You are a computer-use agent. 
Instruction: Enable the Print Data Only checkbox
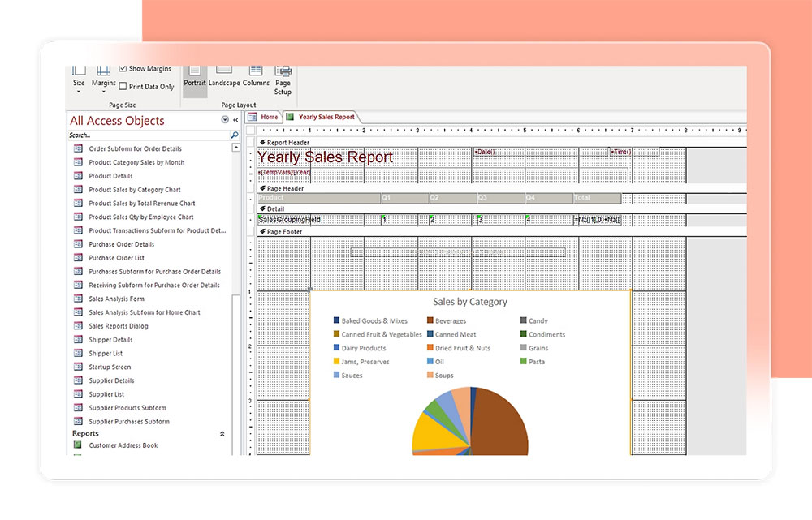tap(123, 87)
